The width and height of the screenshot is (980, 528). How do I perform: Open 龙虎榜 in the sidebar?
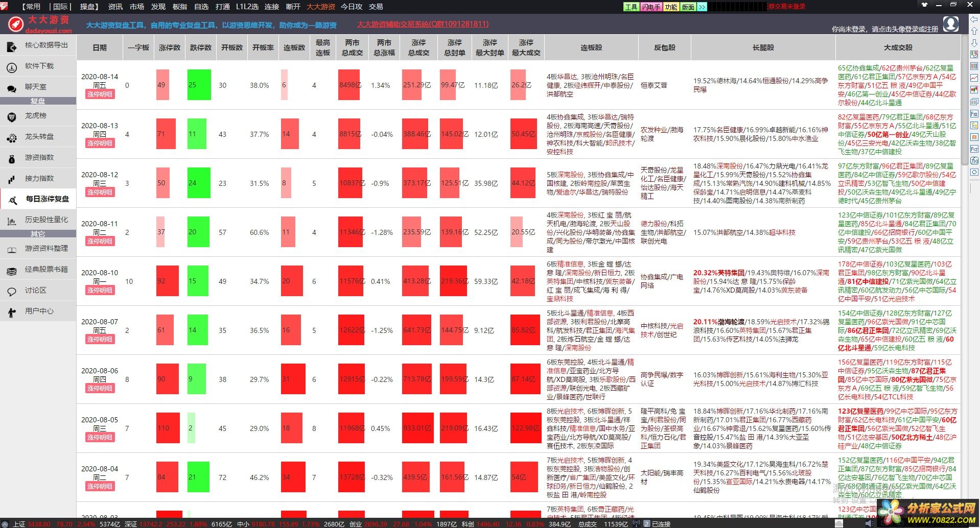(x=38, y=116)
